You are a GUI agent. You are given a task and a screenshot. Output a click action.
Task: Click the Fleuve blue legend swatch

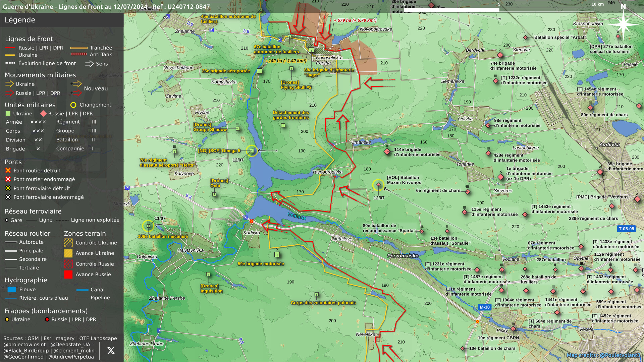(12, 290)
